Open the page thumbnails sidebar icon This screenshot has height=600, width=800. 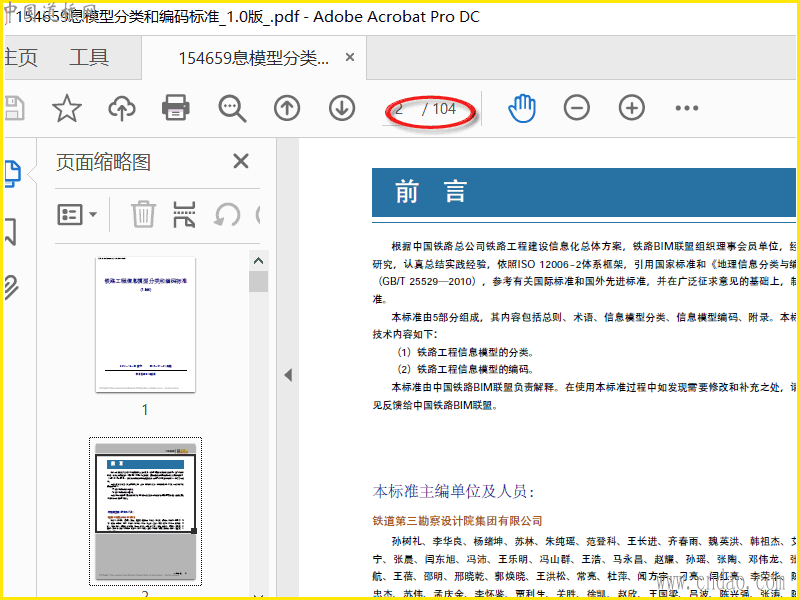pos(12,173)
